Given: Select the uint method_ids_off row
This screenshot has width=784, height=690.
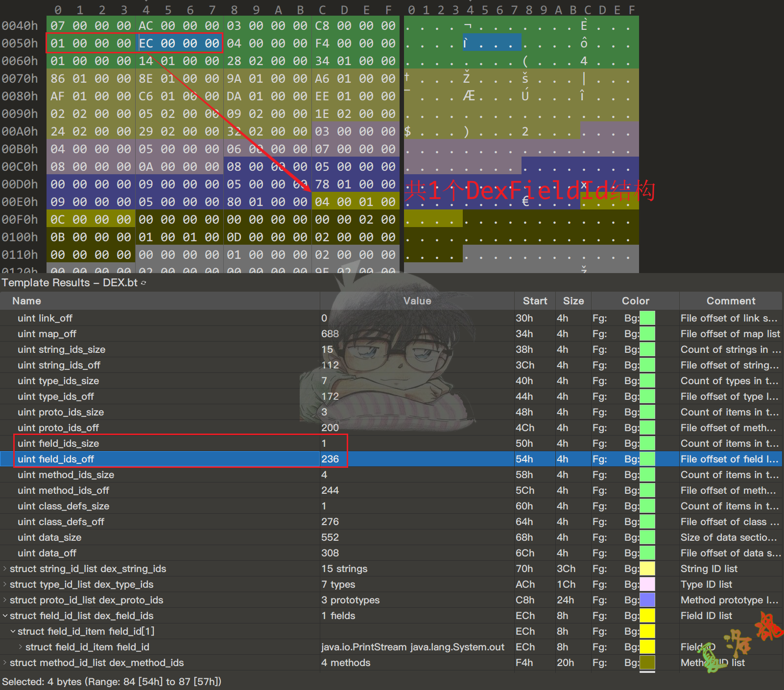Looking at the screenshot, I should 63,490.
